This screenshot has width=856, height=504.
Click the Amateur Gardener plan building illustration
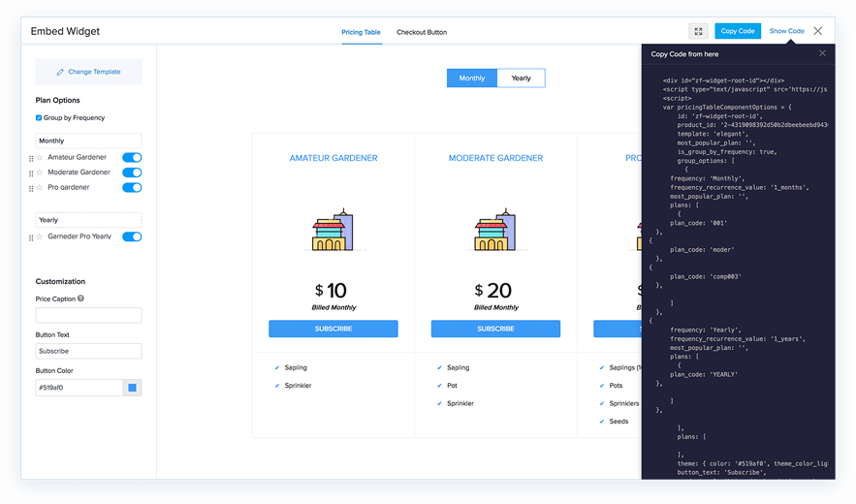(x=333, y=230)
